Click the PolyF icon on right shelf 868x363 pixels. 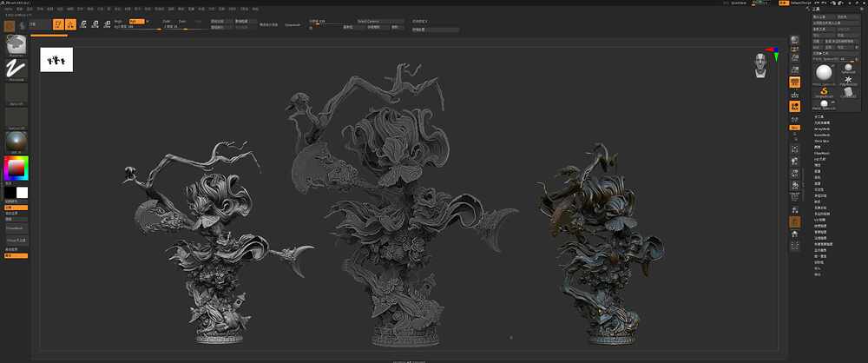pyautogui.click(x=795, y=197)
